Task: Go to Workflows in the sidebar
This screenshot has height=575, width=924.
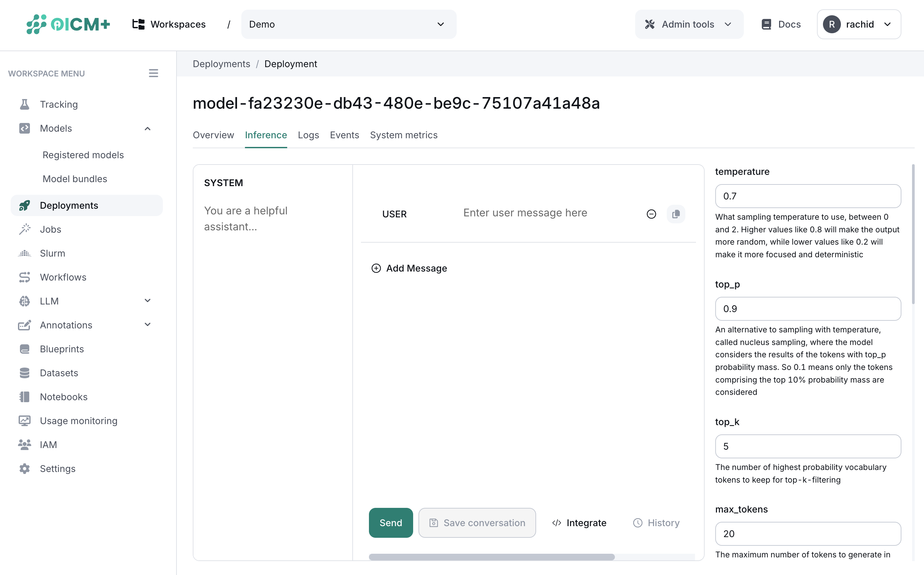Action: (63, 277)
